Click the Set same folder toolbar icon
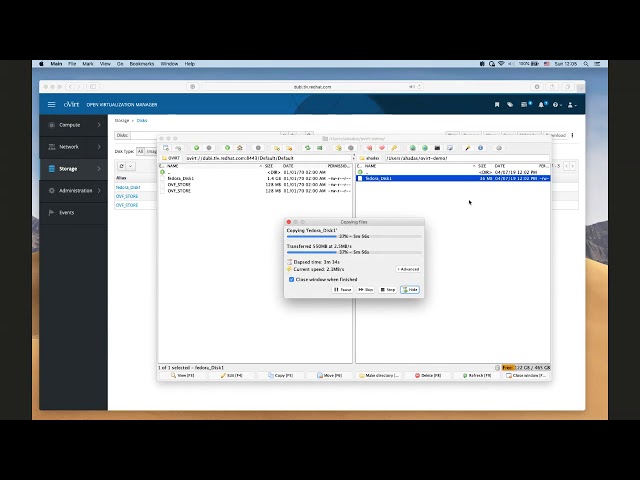This screenshot has height=480, width=640. 320,148
